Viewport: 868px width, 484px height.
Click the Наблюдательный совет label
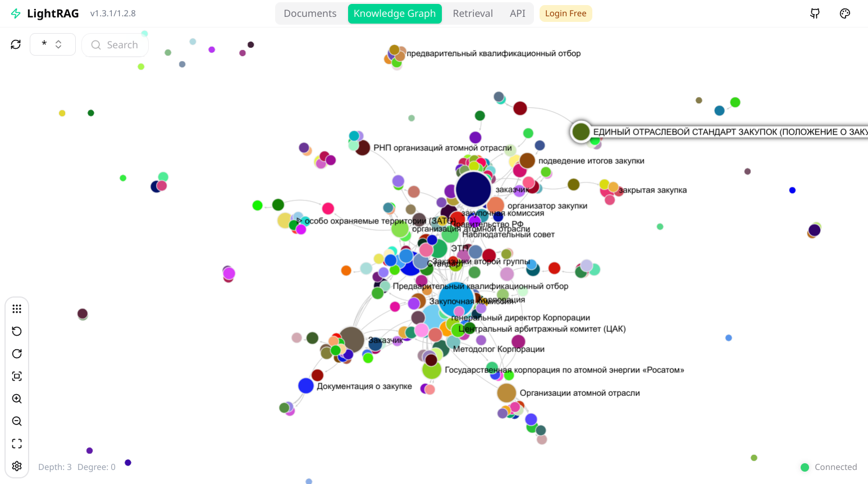pyautogui.click(x=508, y=235)
